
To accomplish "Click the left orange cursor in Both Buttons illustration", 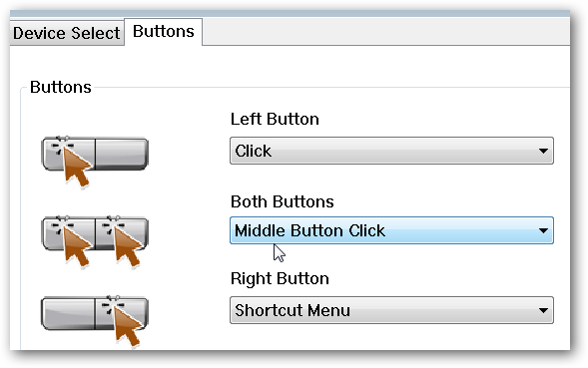I will [x=77, y=247].
